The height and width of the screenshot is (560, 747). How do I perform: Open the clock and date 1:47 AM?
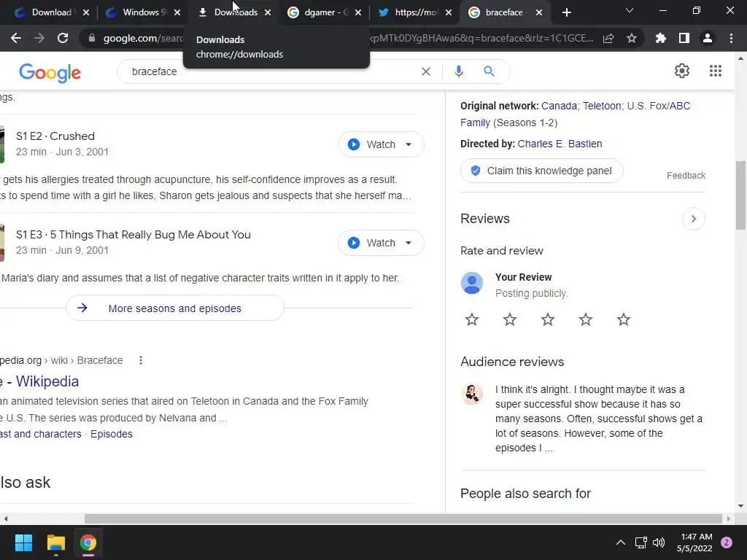coord(694,542)
